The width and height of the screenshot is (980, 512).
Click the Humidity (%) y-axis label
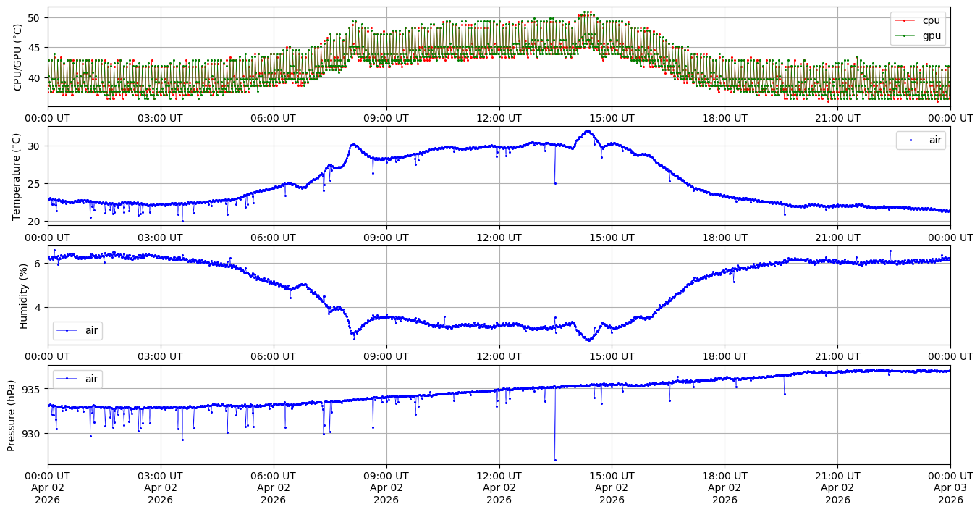[x=23, y=295]
